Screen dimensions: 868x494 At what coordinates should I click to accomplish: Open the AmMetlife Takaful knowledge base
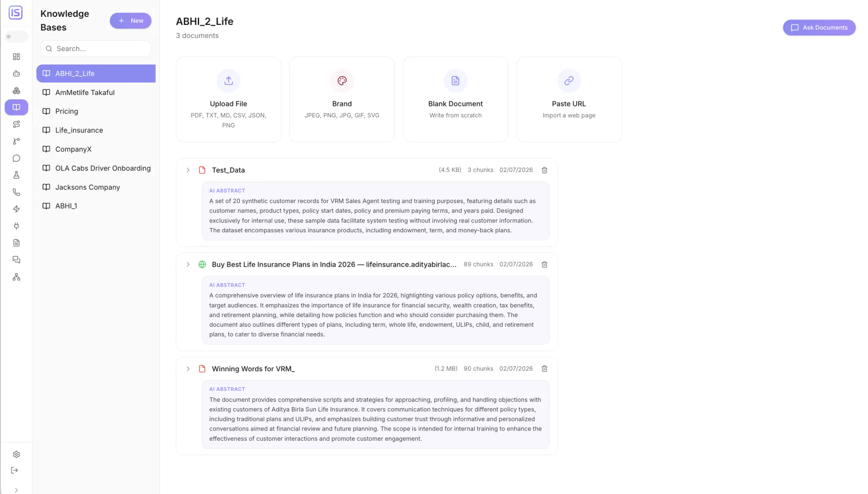pyautogui.click(x=96, y=92)
